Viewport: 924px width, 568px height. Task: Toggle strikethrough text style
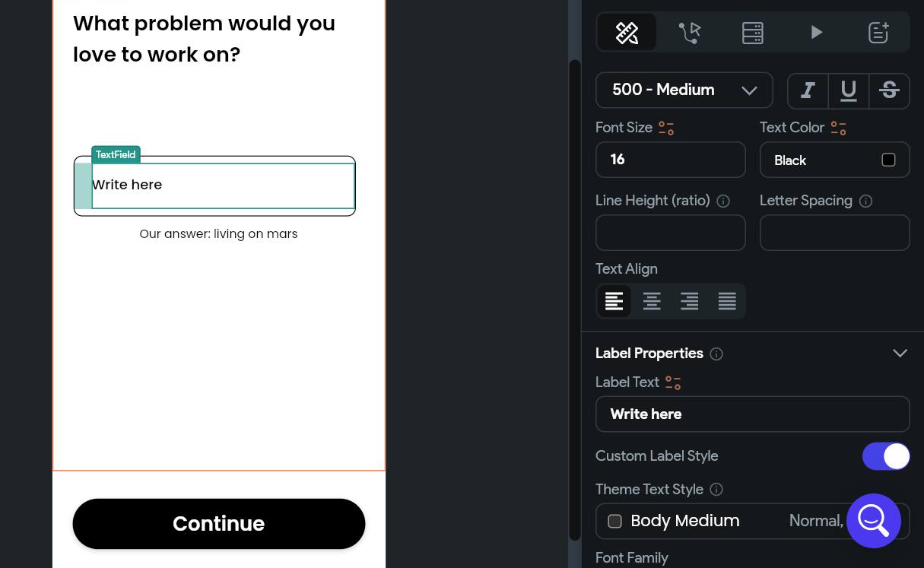pyautogui.click(x=889, y=91)
